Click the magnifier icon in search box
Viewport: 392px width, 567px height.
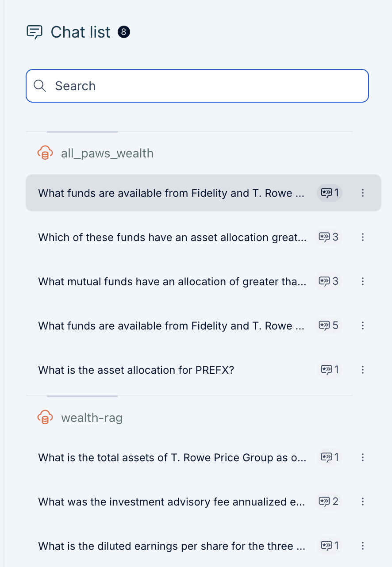click(x=40, y=86)
